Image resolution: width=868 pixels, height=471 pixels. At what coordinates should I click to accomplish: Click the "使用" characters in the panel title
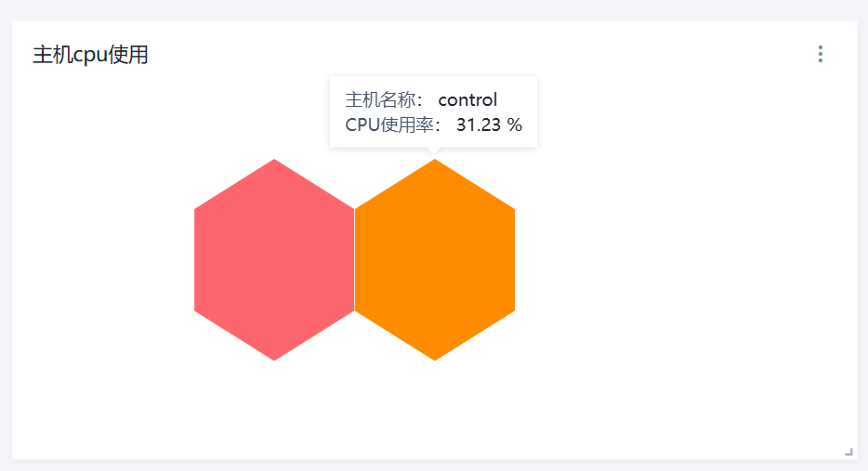[x=128, y=55]
